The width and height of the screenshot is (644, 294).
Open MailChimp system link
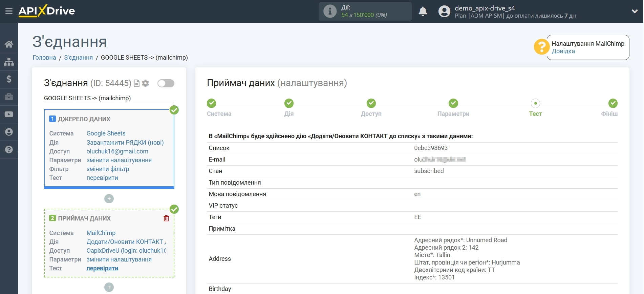coord(101,233)
